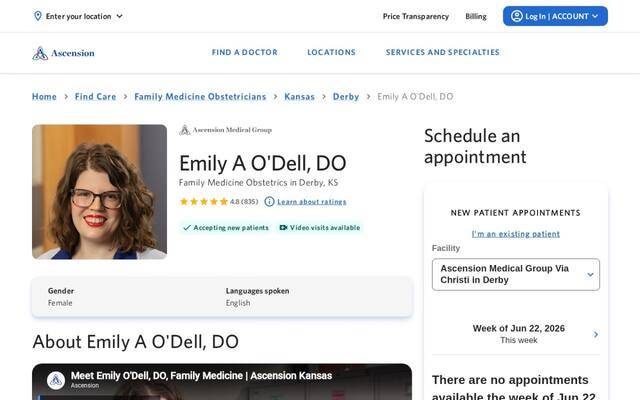Click Emily O'Dell's profile photo

click(x=100, y=192)
